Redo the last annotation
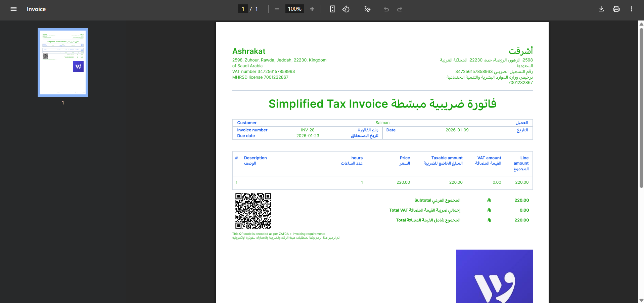Viewport: 644px width, 303px height. 400,9
